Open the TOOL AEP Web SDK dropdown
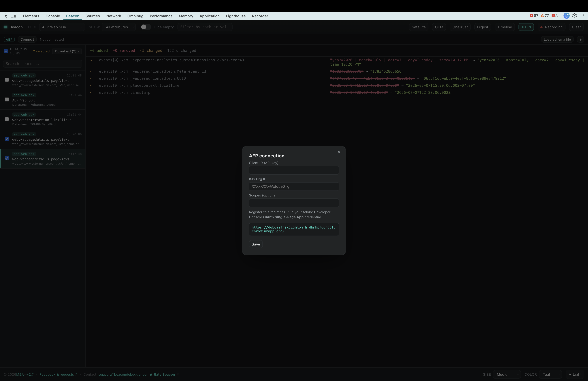Image resolution: width=588 pixels, height=381 pixels. pyautogui.click(x=62, y=27)
